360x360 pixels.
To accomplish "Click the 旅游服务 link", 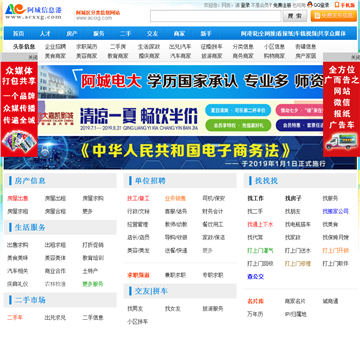I will (213, 309).
